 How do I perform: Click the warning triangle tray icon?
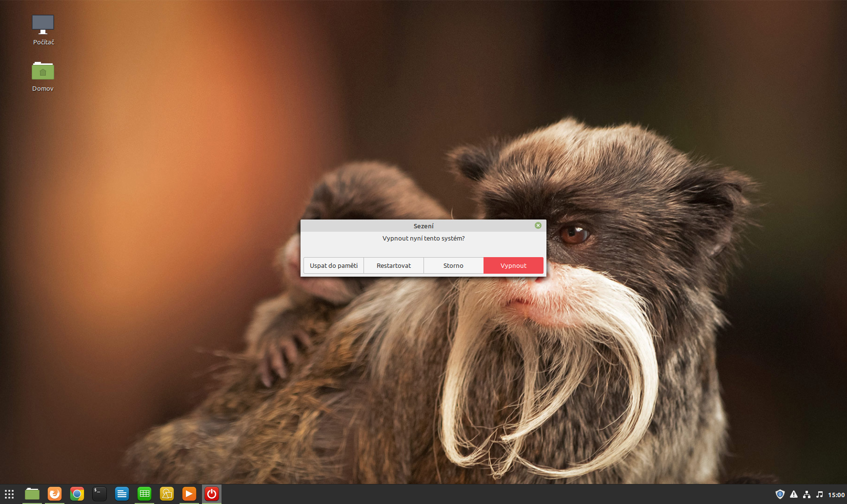pos(794,494)
